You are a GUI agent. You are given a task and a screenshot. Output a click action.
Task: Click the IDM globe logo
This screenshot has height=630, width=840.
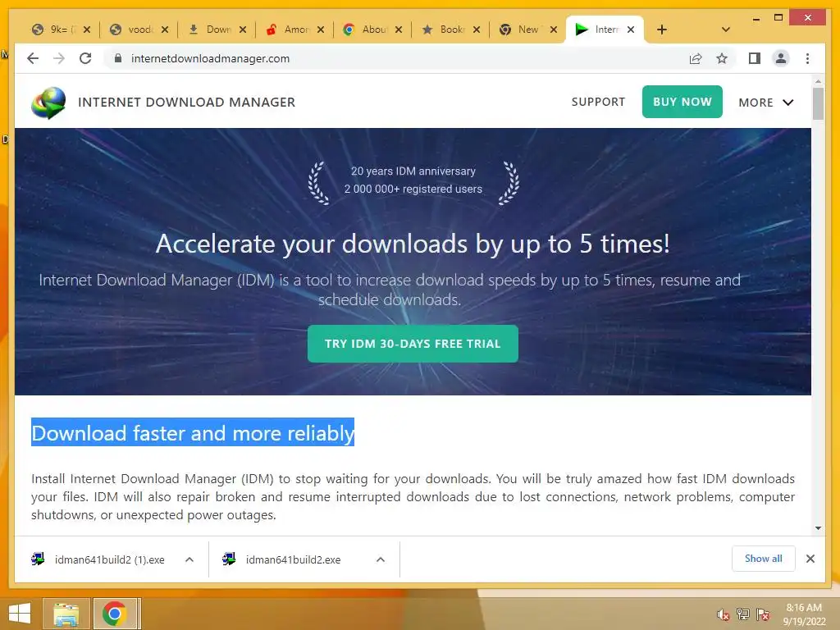click(48, 103)
